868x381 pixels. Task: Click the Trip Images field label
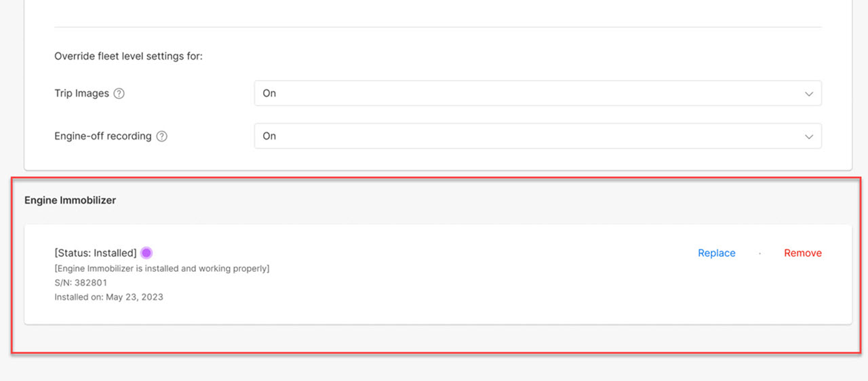pyautogui.click(x=81, y=94)
